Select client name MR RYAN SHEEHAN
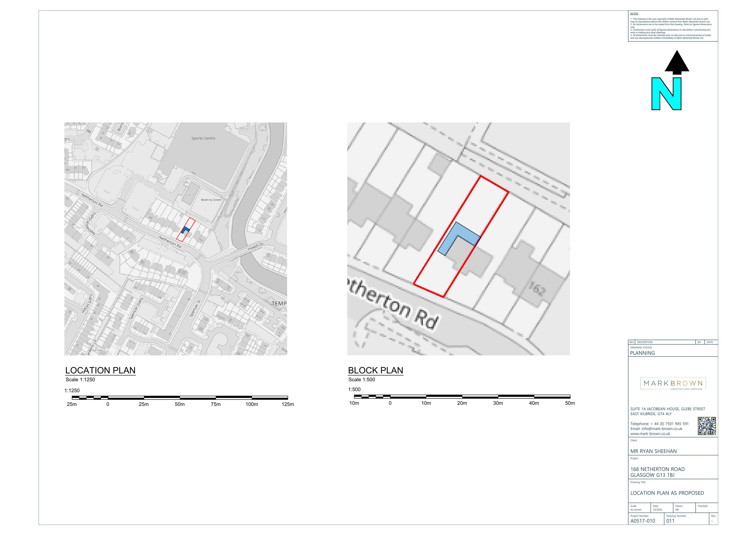Viewport: 756px width, 535px height. (x=654, y=451)
